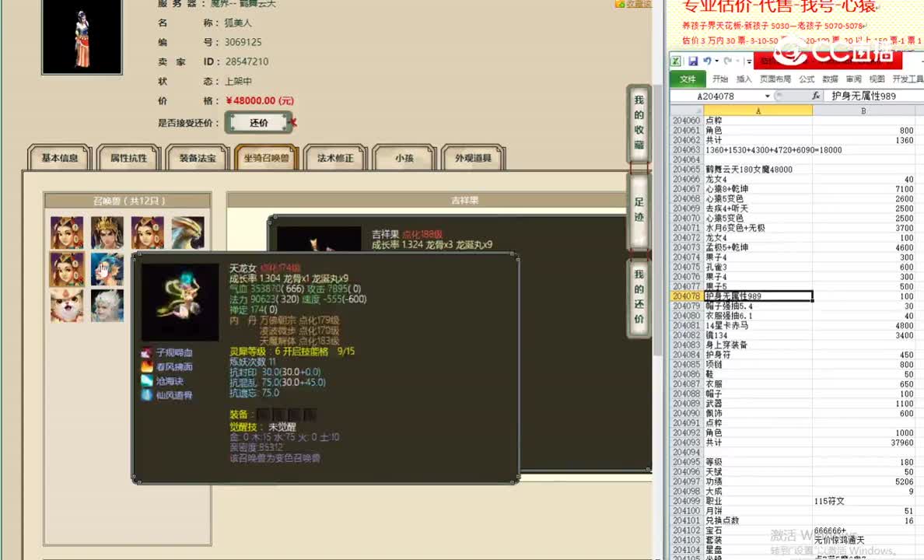Click the 子规啼血 skill icon

147,352
